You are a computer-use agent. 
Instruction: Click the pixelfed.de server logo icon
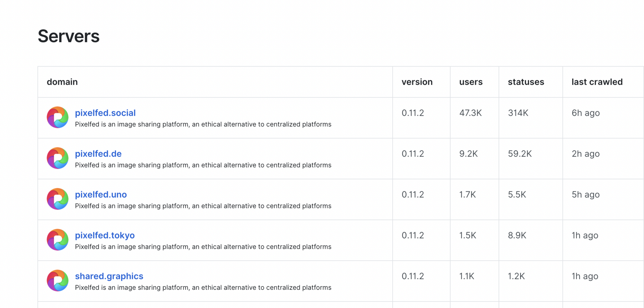pyautogui.click(x=58, y=158)
